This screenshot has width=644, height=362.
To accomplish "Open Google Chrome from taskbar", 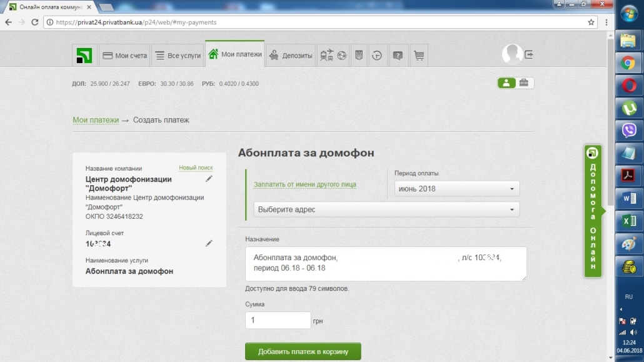I will pos(628,63).
